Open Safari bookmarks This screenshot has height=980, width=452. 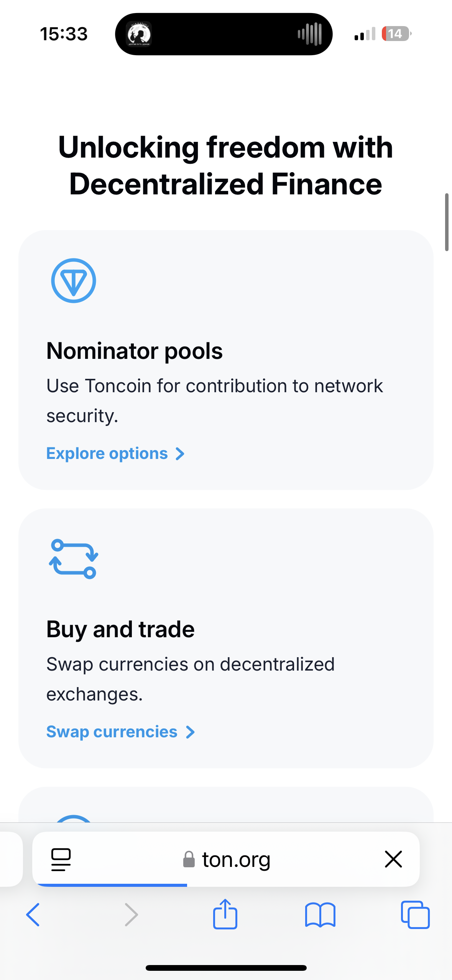320,914
